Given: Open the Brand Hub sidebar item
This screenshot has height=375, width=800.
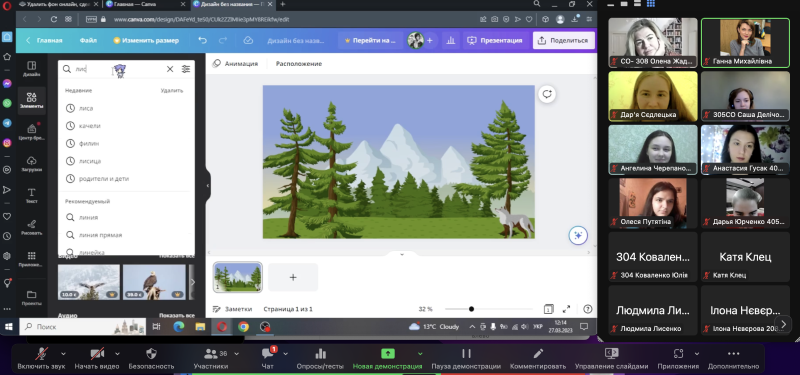Looking at the screenshot, I should tap(32, 132).
